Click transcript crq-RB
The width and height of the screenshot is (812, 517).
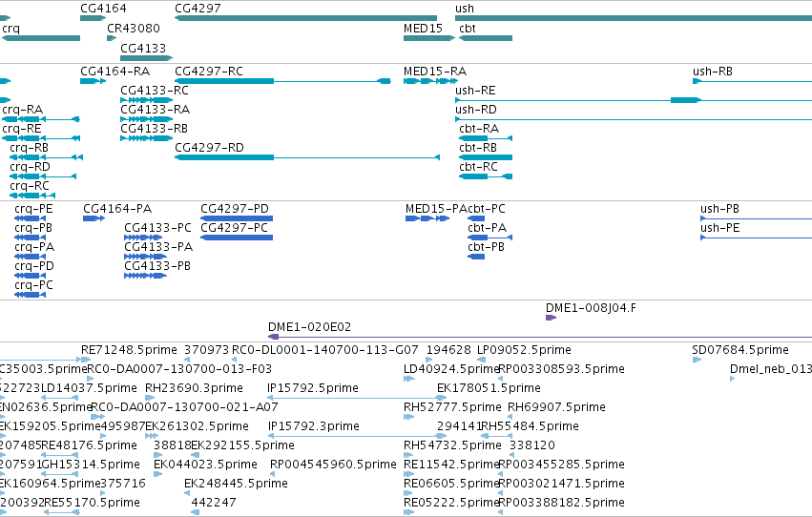[29, 148]
